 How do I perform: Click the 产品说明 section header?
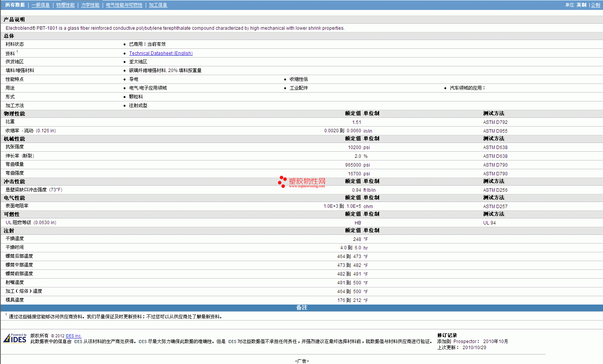pos(14,19)
